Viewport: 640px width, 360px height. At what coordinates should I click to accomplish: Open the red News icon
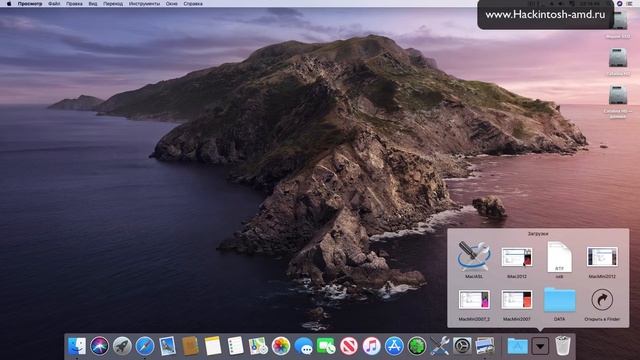pyautogui.click(x=349, y=346)
